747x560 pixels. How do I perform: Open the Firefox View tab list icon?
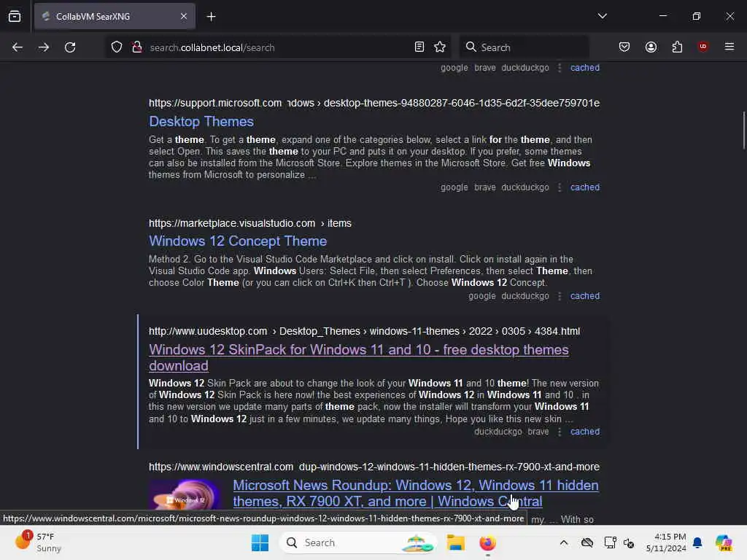15,16
